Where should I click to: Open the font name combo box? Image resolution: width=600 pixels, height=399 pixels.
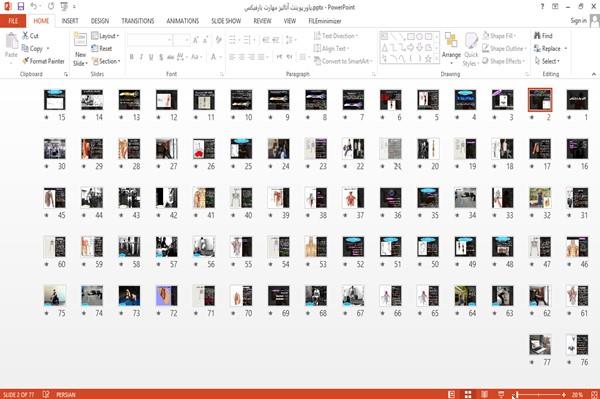click(x=149, y=40)
